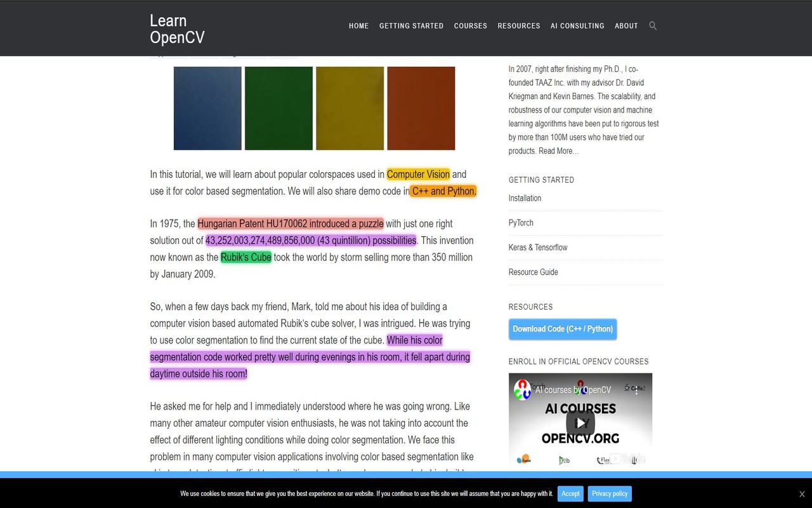Click the highlighted text "Computer Vision"
Viewport: 812px width, 508px height.
point(418,174)
